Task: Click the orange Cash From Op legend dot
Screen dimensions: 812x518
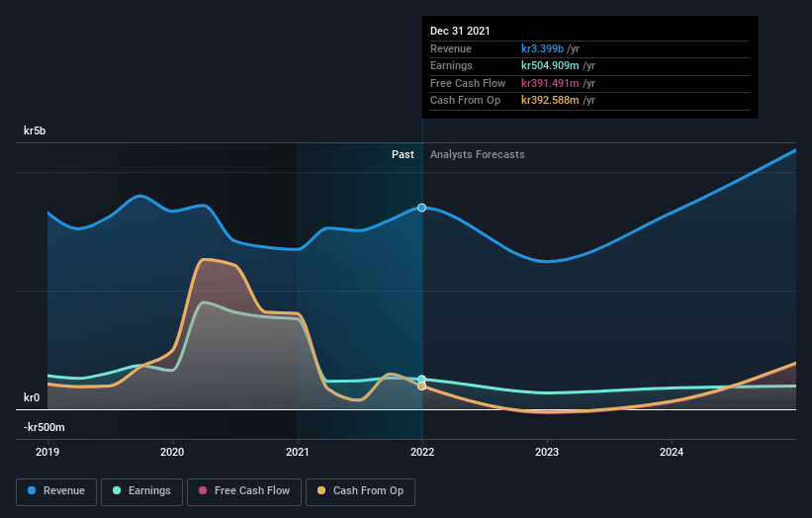Action: click(321, 490)
